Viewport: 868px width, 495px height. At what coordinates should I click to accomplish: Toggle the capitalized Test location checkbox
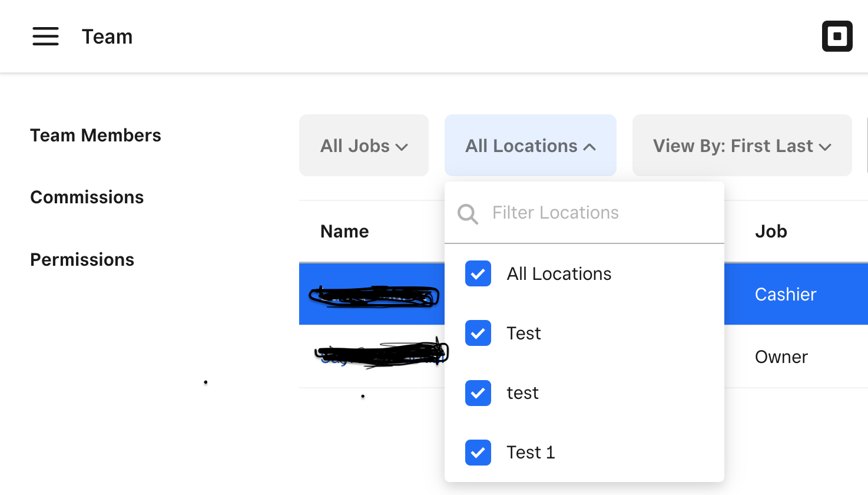click(478, 334)
